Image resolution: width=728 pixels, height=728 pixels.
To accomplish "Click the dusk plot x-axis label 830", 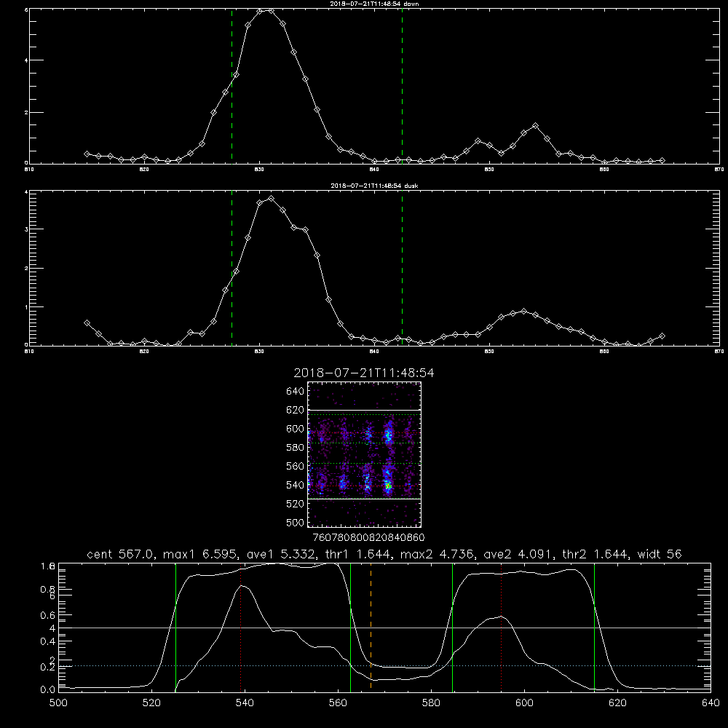I will (259, 352).
